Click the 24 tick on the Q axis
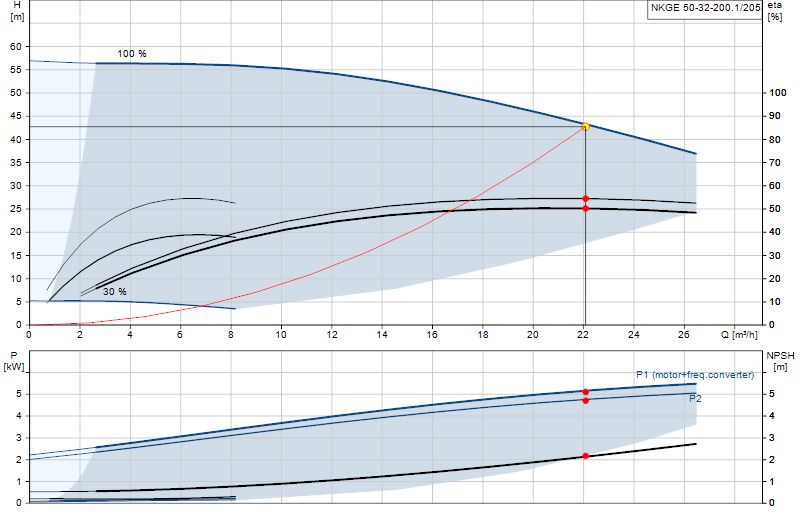 click(633, 335)
